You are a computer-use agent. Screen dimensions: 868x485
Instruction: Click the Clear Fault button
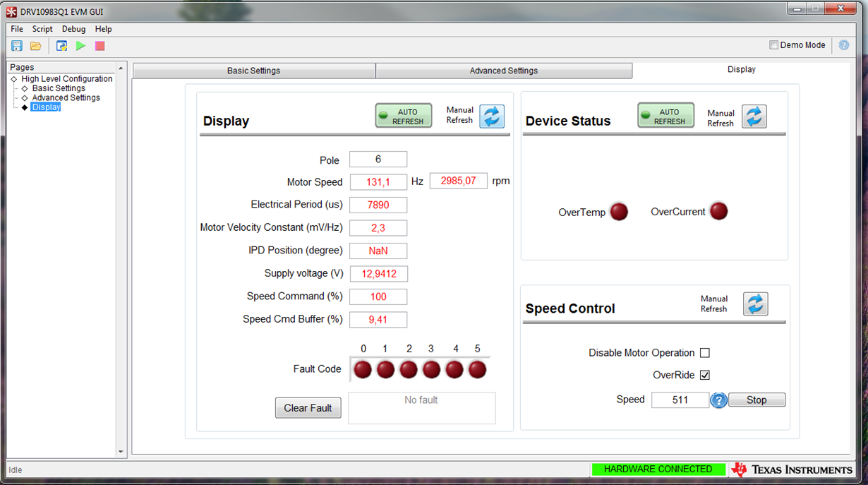(x=308, y=408)
